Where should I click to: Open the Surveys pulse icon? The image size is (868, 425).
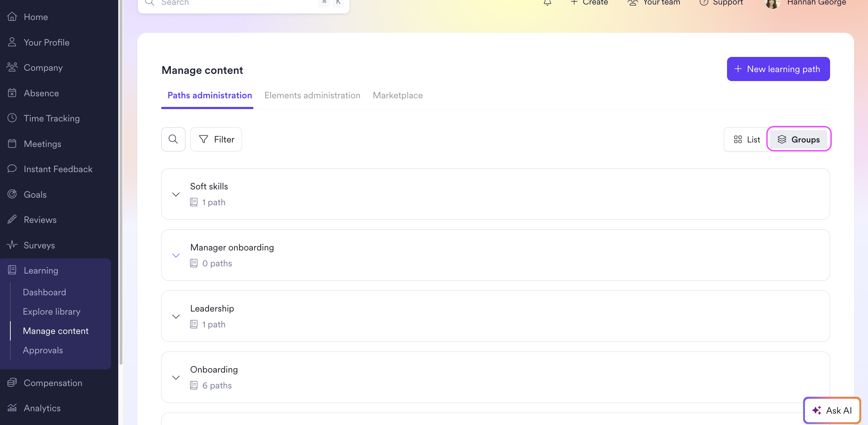[x=12, y=245]
